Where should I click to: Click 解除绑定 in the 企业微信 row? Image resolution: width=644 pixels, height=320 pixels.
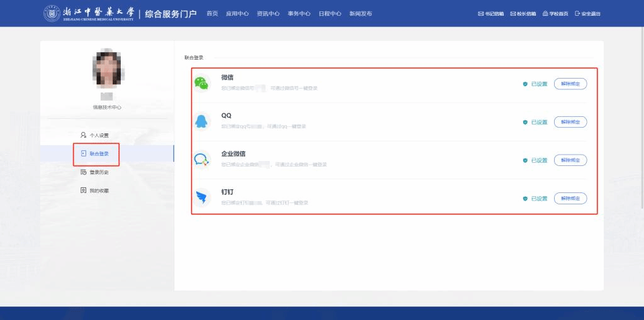pyautogui.click(x=570, y=160)
